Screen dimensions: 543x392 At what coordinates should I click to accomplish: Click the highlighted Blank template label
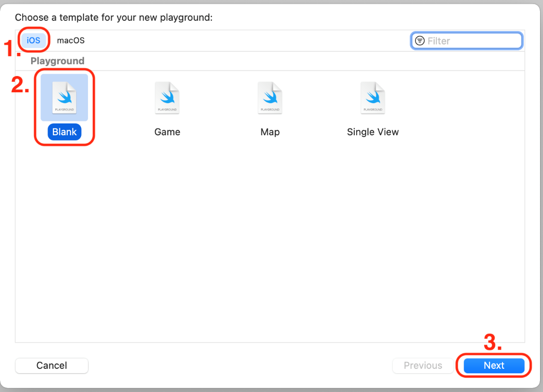pyautogui.click(x=64, y=132)
